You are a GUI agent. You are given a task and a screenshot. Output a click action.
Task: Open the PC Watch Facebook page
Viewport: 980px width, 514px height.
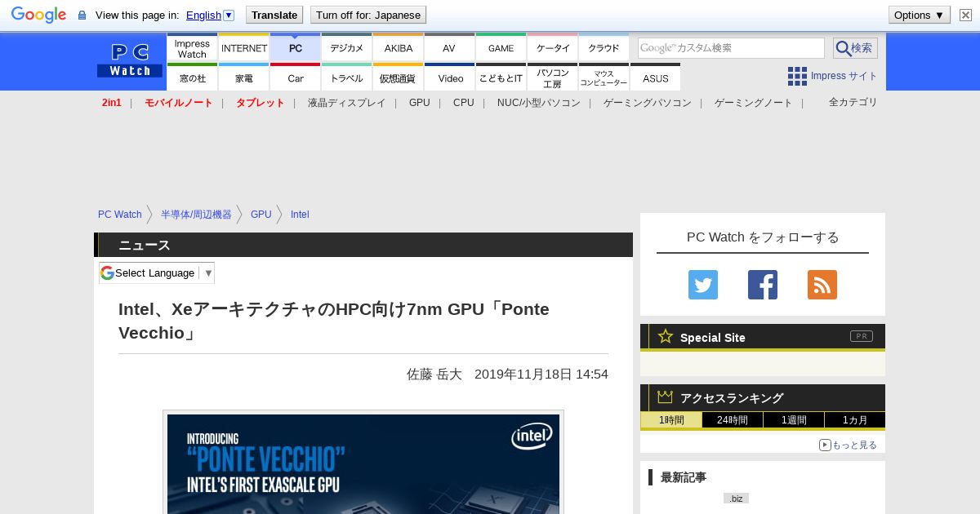coord(763,285)
